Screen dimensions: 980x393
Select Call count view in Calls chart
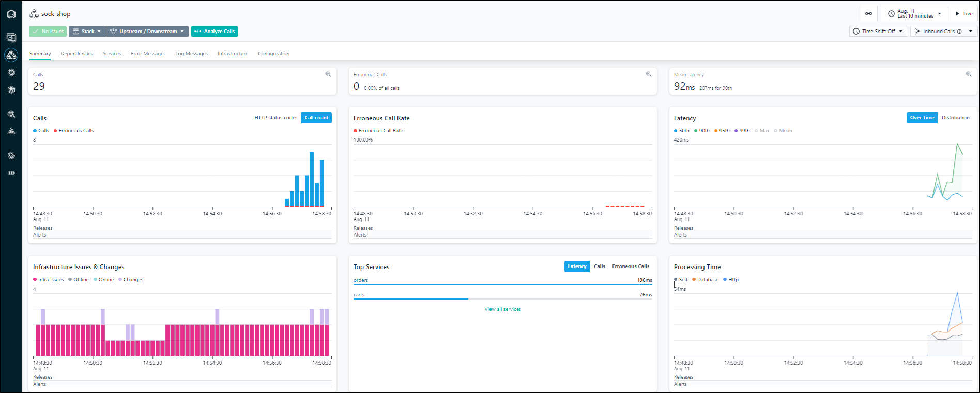pyautogui.click(x=316, y=118)
